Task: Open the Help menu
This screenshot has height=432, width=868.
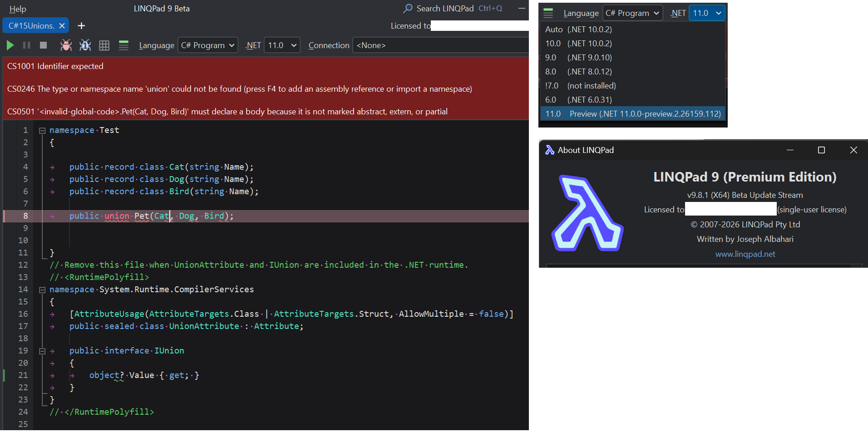Action: click(x=17, y=8)
